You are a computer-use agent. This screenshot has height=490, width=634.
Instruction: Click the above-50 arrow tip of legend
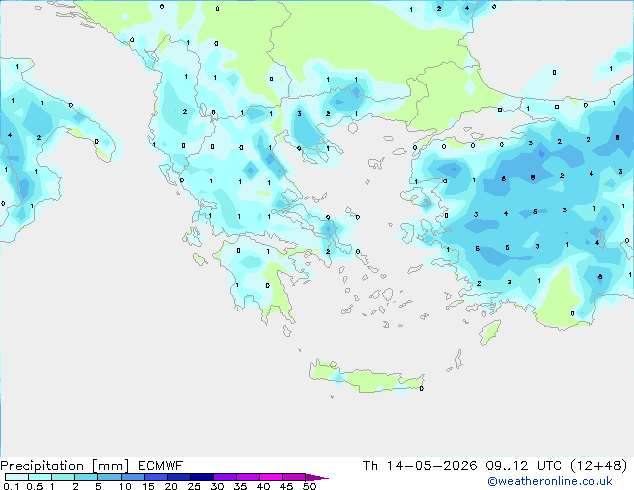(x=317, y=477)
